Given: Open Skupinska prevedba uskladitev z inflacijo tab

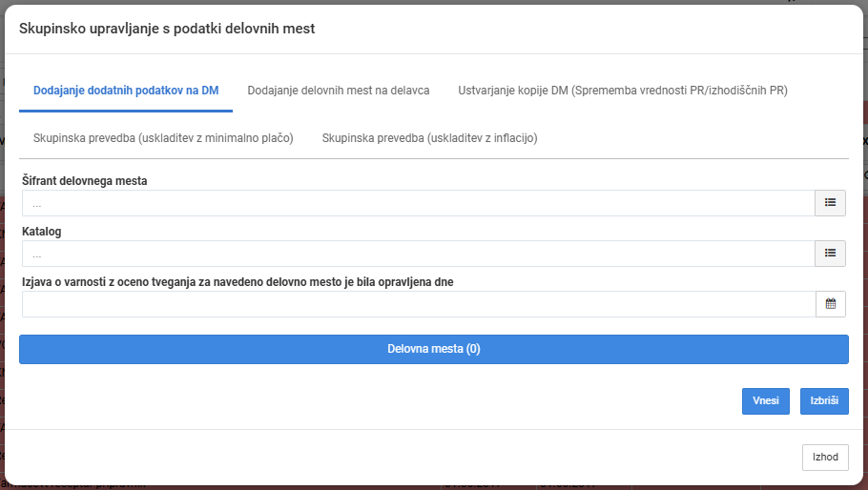Looking at the screenshot, I should [429, 138].
